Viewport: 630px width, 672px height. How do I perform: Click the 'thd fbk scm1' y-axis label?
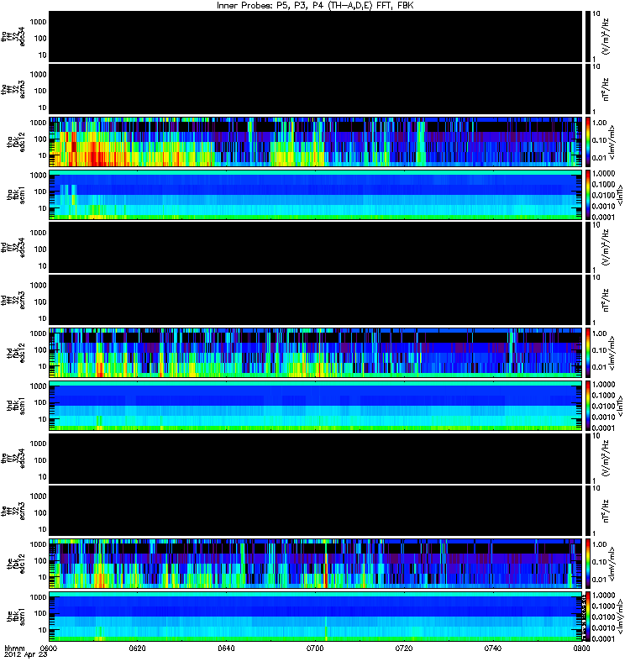(16, 406)
